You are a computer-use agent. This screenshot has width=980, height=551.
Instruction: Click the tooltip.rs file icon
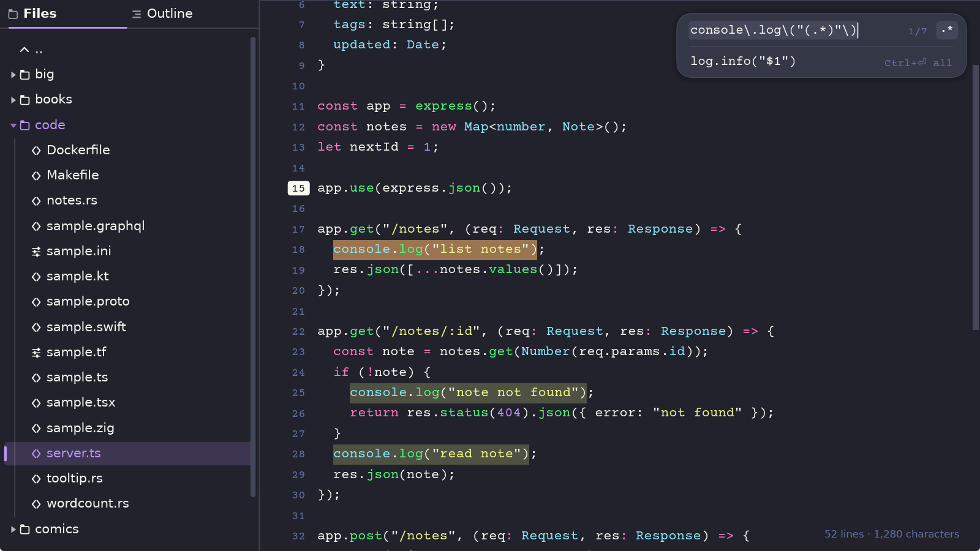tap(36, 479)
